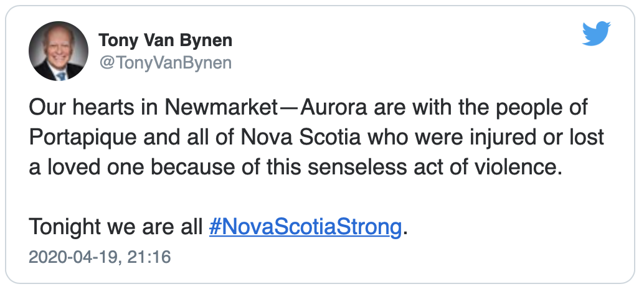Open Tony Van Bynen's profile photo
Screen dimensions: 644x289
coord(59,51)
